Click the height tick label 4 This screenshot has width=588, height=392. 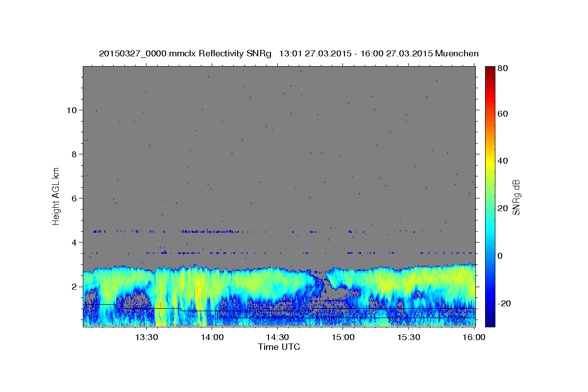(74, 242)
